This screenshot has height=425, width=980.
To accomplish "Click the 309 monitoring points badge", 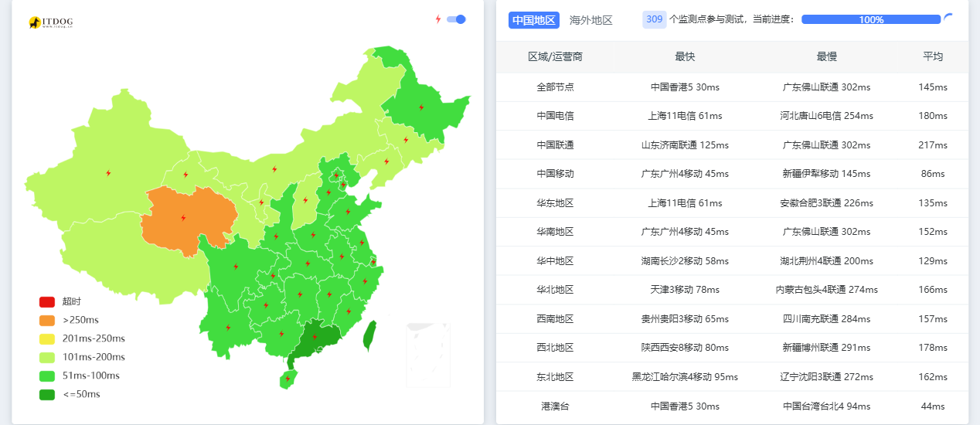I will 655,19.
